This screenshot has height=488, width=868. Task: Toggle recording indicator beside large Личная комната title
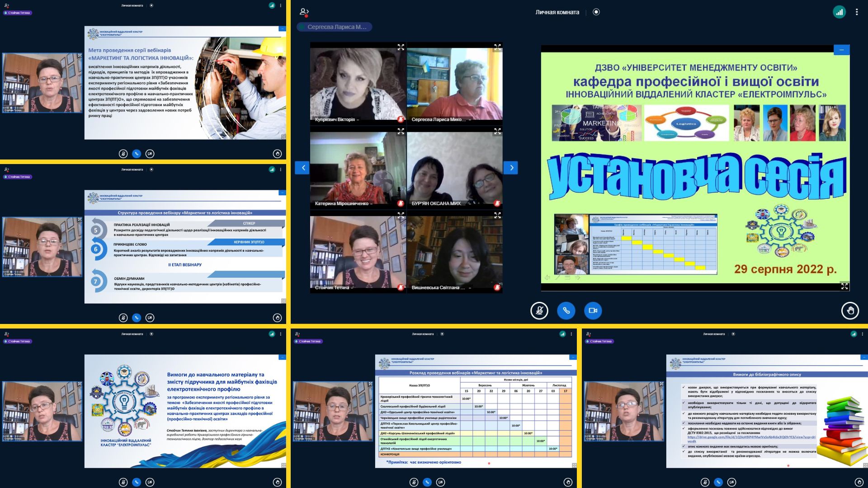click(x=596, y=12)
